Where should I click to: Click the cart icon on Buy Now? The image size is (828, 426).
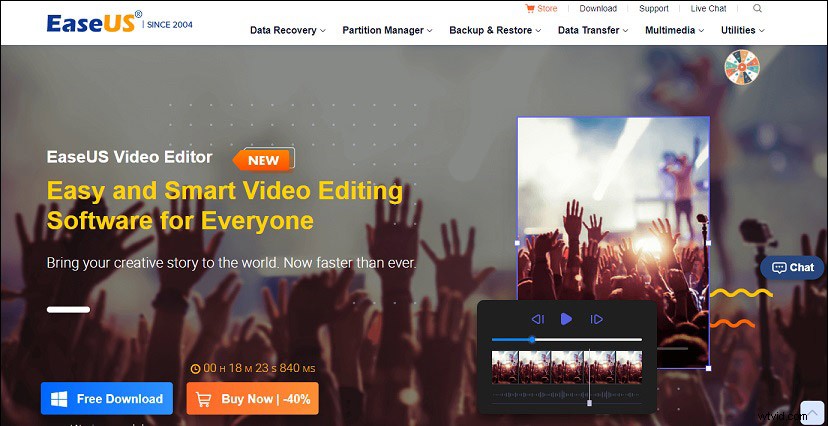coord(205,399)
